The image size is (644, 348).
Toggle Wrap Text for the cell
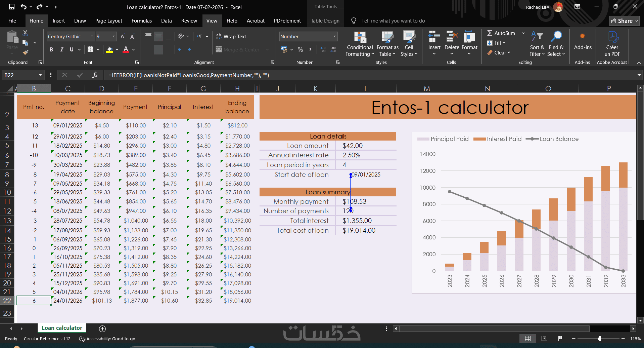coord(231,36)
